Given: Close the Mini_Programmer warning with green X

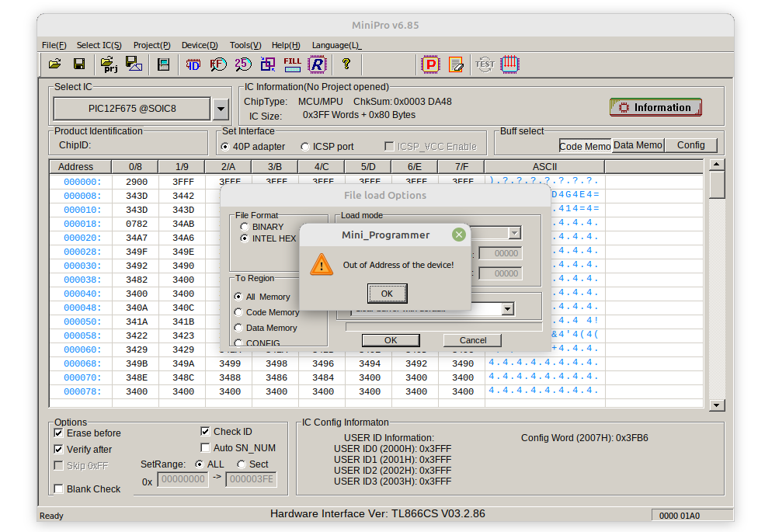Looking at the screenshot, I should pos(459,235).
